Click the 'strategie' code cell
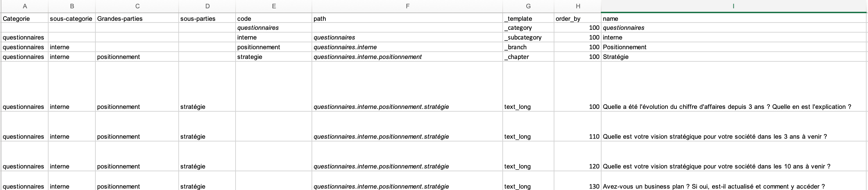Screen dimensions: 868x190 (274, 57)
